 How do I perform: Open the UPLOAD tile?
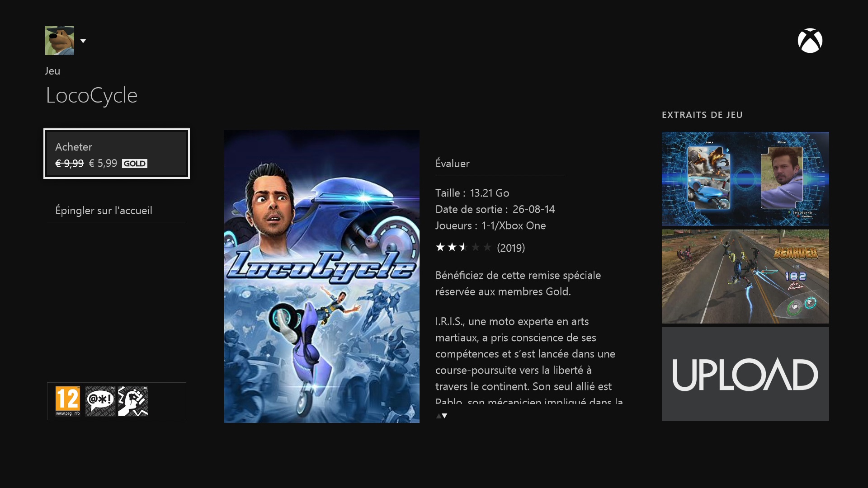(x=745, y=374)
